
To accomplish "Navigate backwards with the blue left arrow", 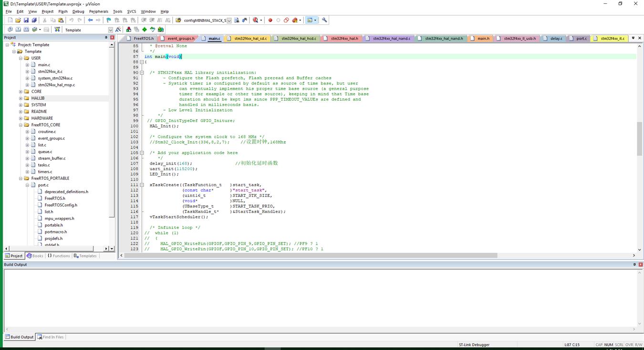I will pyautogui.click(x=90, y=20).
